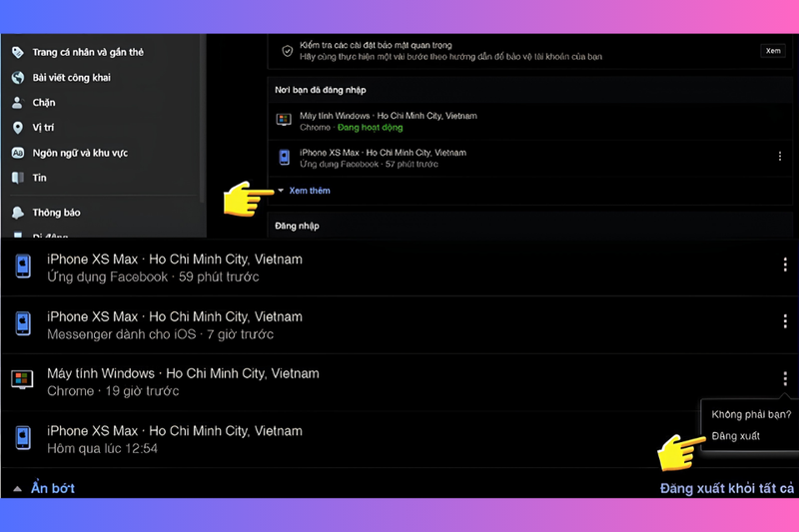Click the Đăng nhập section heading
Image resolution: width=799 pixels, height=532 pixels.
click(x=297, y=226)
